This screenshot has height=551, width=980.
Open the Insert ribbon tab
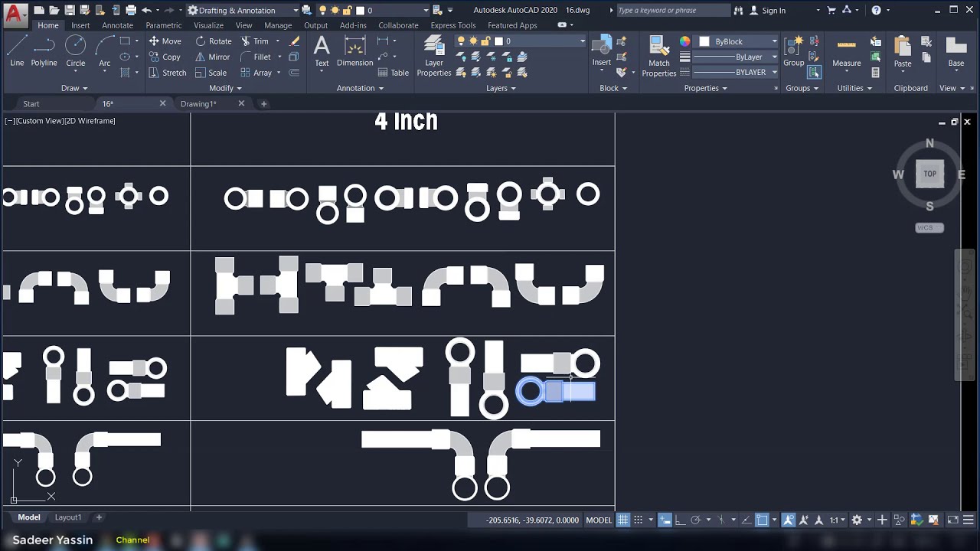coord(80,25)
